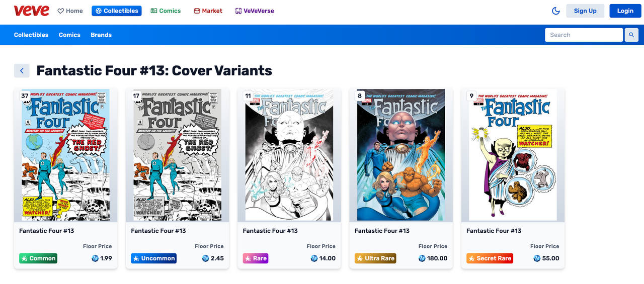Click the VeVe logo
Image resolution: width=644 pixels, height=284 pixels.
coord(32,11)
